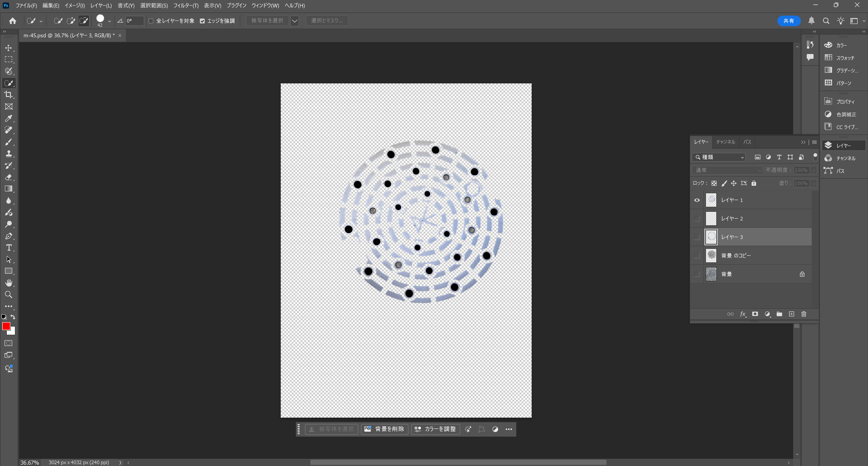Image resolution: width=868 pixels, height=466 pixels.
Task: Toggle Quick Mask mode icon
Action: pos(8,343)
